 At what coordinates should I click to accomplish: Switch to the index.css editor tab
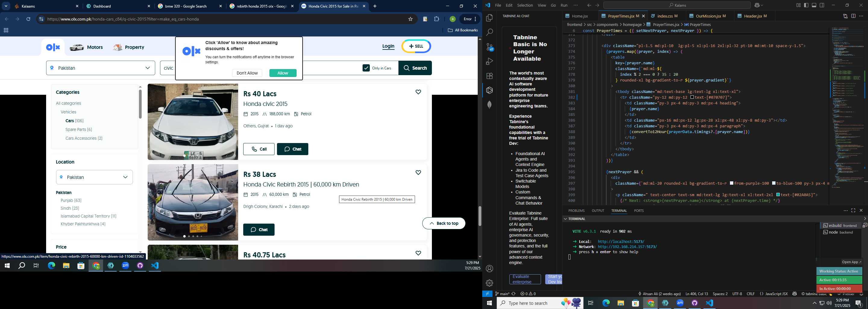(x=665, y=16)
